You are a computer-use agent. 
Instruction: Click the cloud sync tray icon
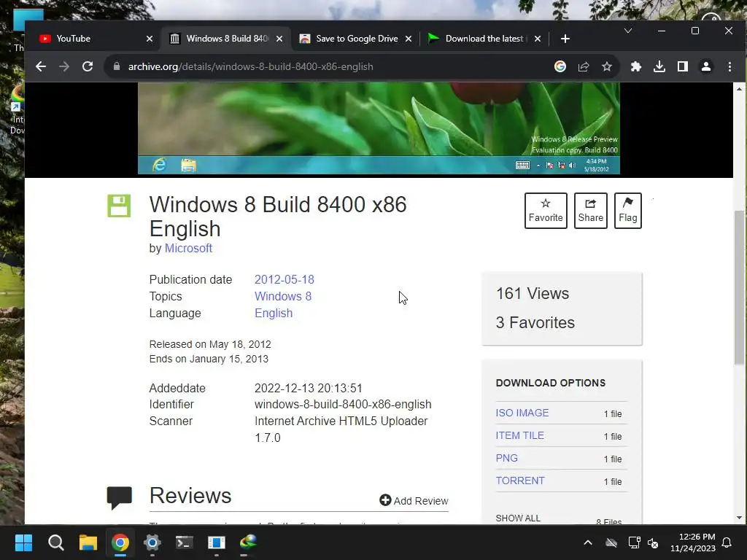pos(611,542)
